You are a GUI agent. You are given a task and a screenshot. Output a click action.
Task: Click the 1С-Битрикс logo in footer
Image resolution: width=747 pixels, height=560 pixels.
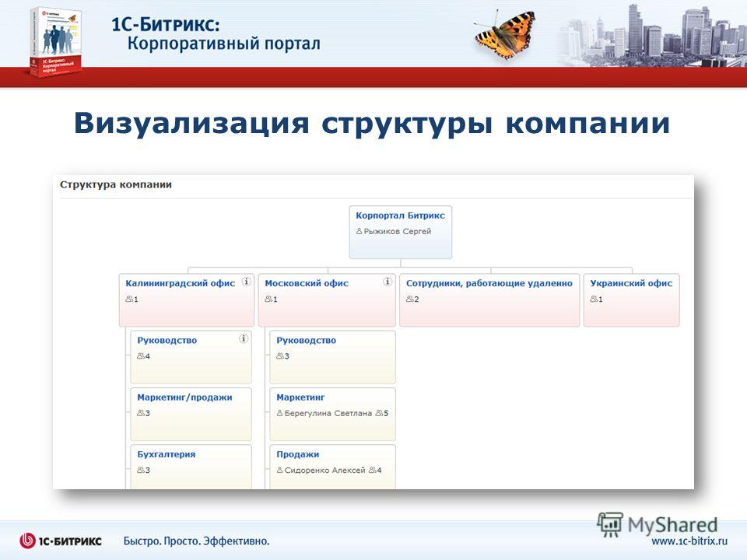[61, 541]
